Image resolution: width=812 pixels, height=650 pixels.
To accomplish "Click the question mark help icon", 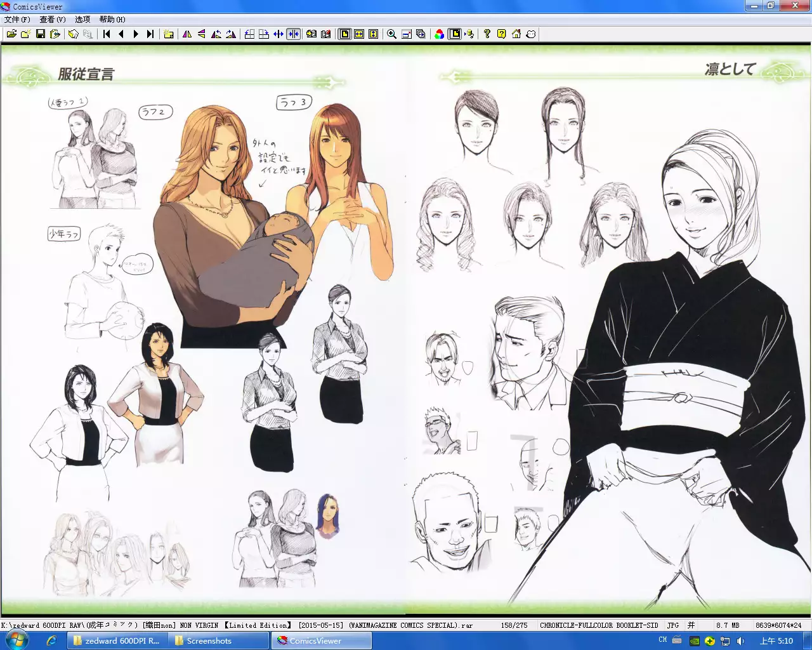I will pyautogui.click(x=487, y=34).
